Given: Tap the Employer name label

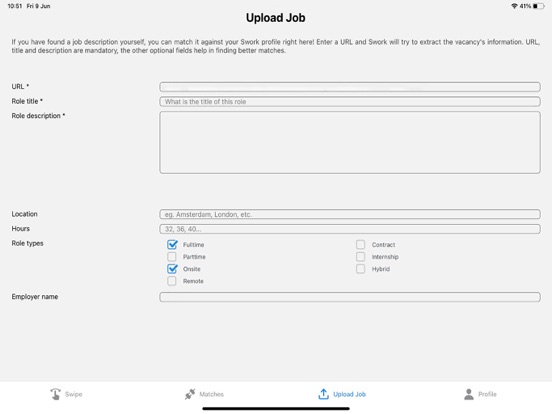Looking at the screenshot, I should (x=35, y=297).
